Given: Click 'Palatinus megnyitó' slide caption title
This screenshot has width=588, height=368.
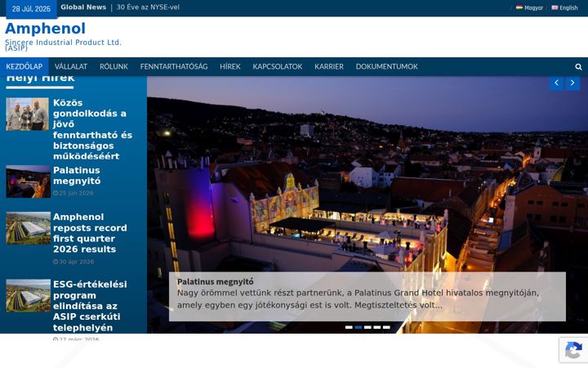Looking at the screenshot, I should (216, 281).
